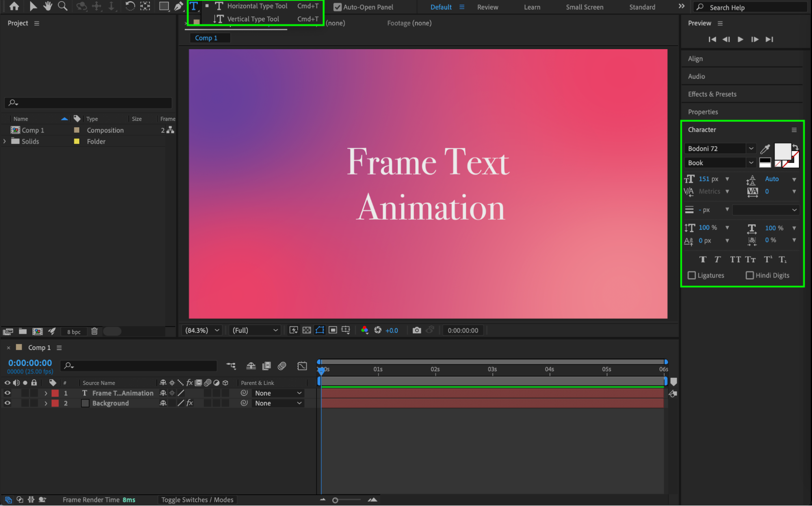Viewport: 812px width, 506px height.
Task: Enable the Ligatures checkbox
Action: (692, 275)
